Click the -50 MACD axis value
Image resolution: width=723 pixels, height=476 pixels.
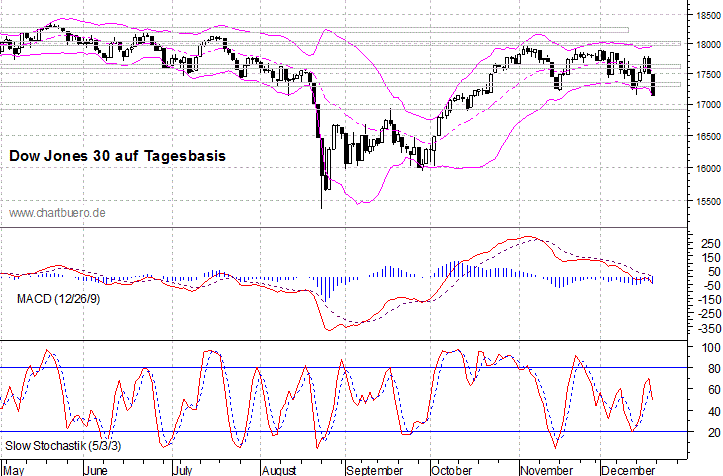(711, 286)
